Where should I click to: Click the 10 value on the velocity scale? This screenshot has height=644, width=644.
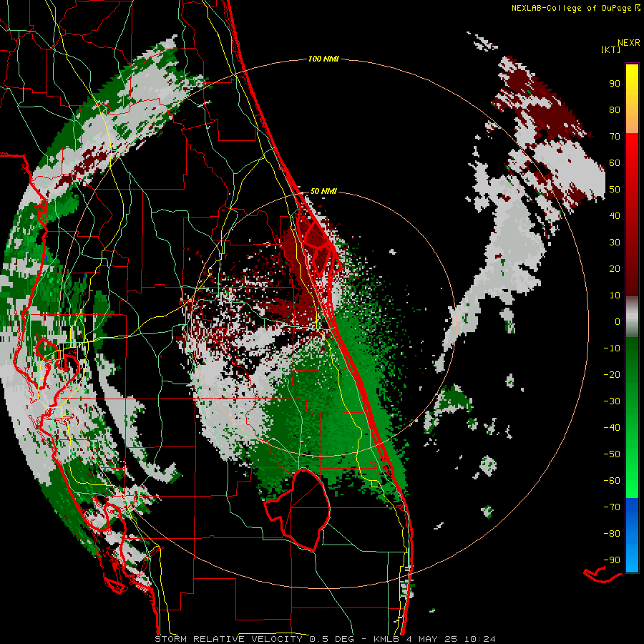tap(615, 296)
